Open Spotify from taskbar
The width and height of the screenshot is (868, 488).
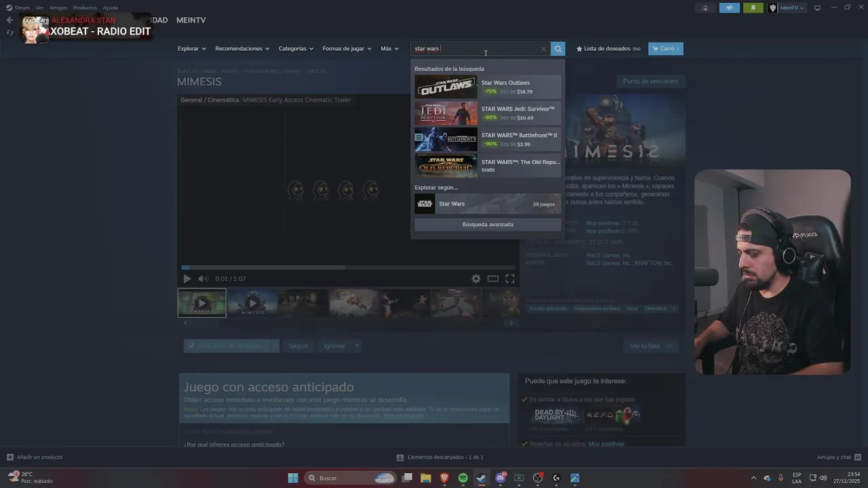[463, 478]
